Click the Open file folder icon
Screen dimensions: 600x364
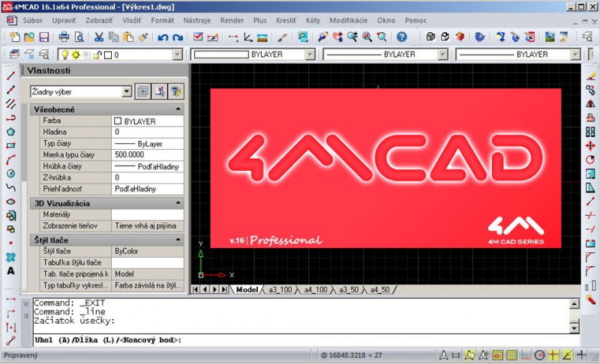click(x=29, y=37)
